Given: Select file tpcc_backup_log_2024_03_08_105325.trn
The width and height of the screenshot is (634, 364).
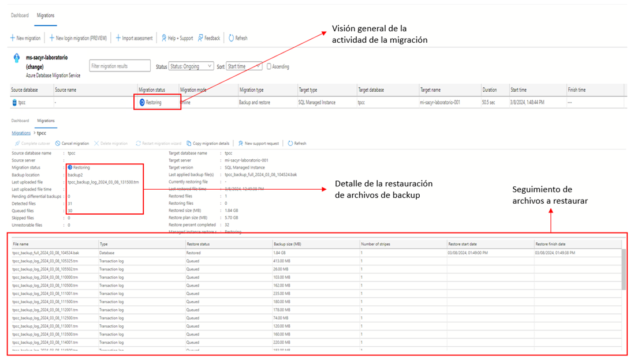Looking at the screenshot, I should coord(45,261).
